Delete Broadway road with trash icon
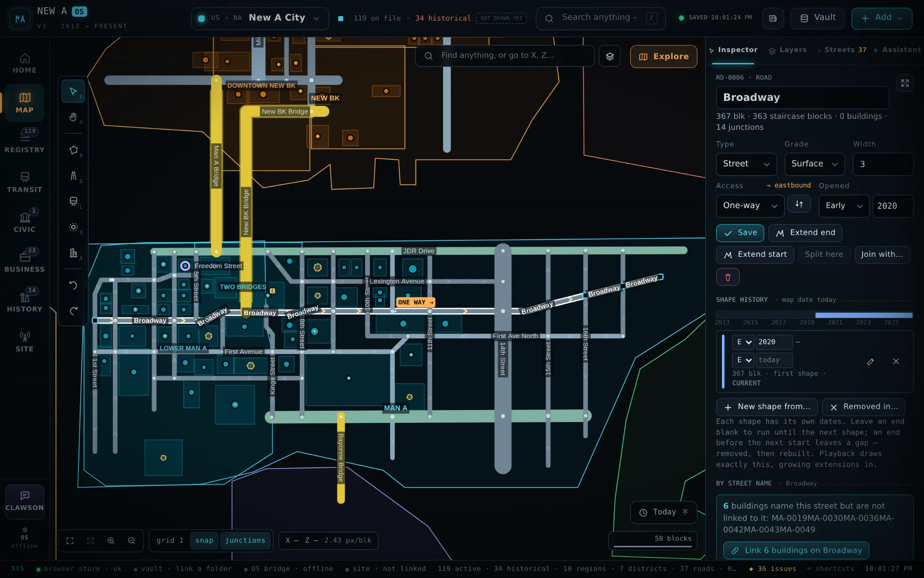The height and width of the screenshot is (578, 924). pos(728,277)
